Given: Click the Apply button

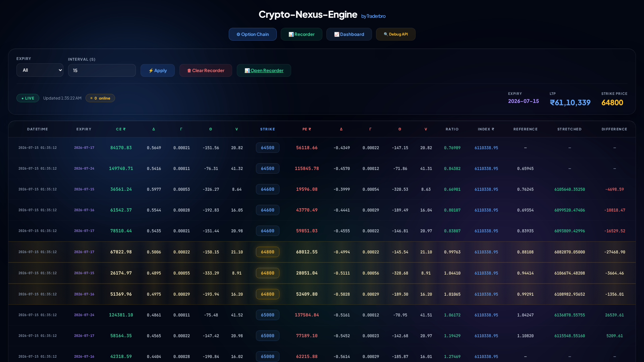Looking at the screenshot, I should tap(157, 70).
